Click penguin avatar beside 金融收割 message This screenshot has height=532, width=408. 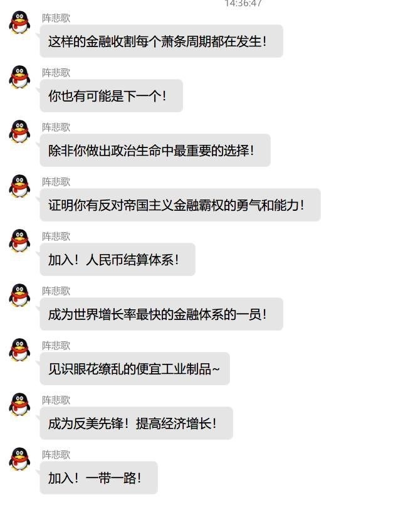[x=19, y=23]
